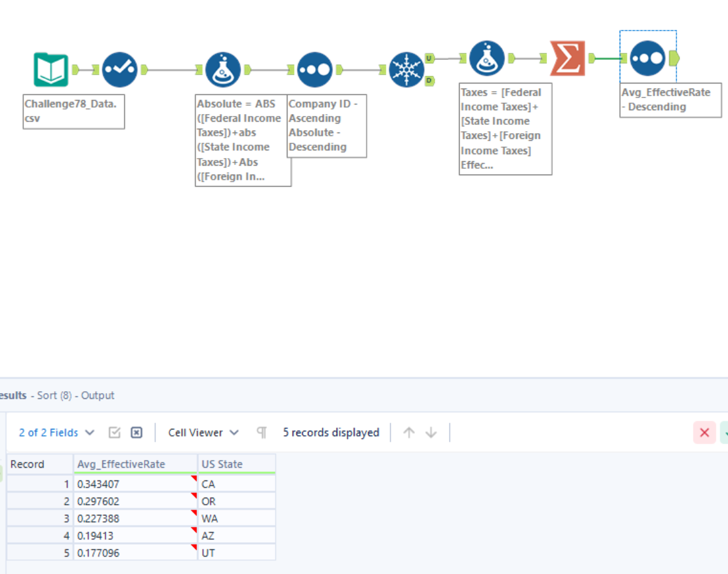The width and height of the screenshot is (728, 574).
Task: Select the Input Data tool for Challenge78_Data.csv
Action: tap(51, 69)
